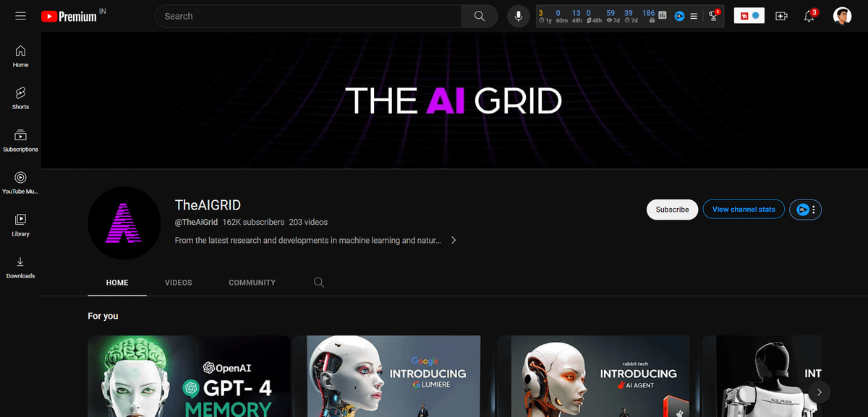Click the bar chart stats icon

coord(663,15)
